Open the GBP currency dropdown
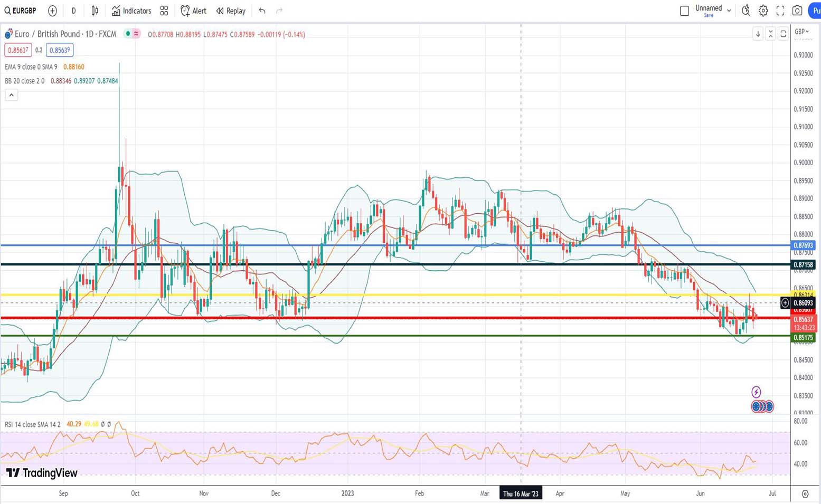821x504 pixels. [801, 32]
